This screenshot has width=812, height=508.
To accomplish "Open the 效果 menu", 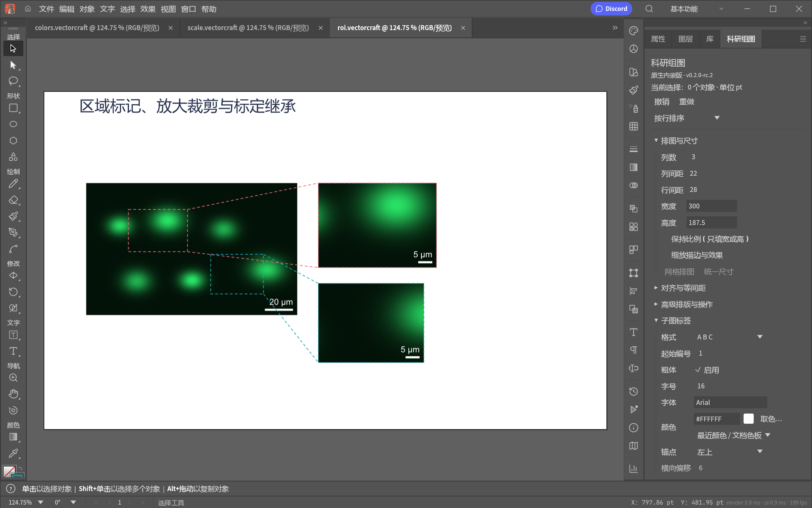I will [x=148, y=9].
